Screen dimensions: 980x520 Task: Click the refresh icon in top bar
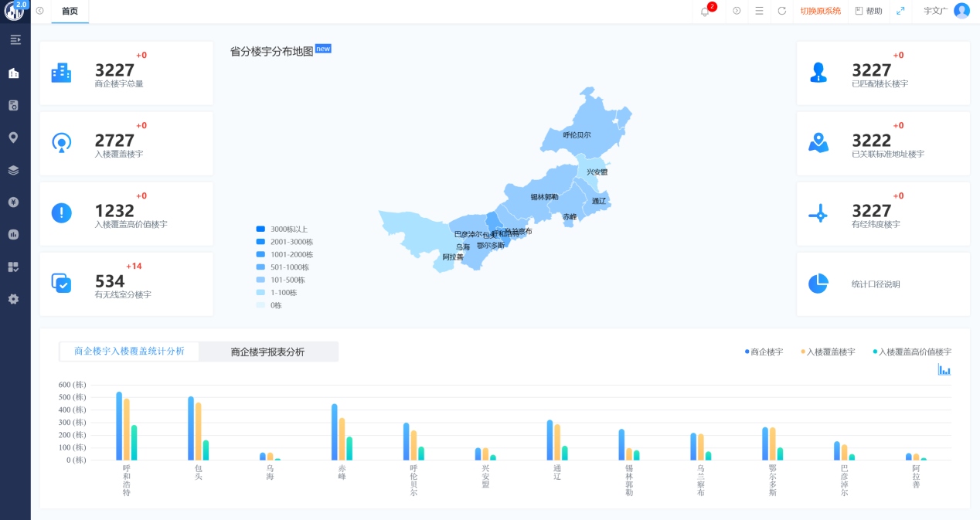click(781, 11)
